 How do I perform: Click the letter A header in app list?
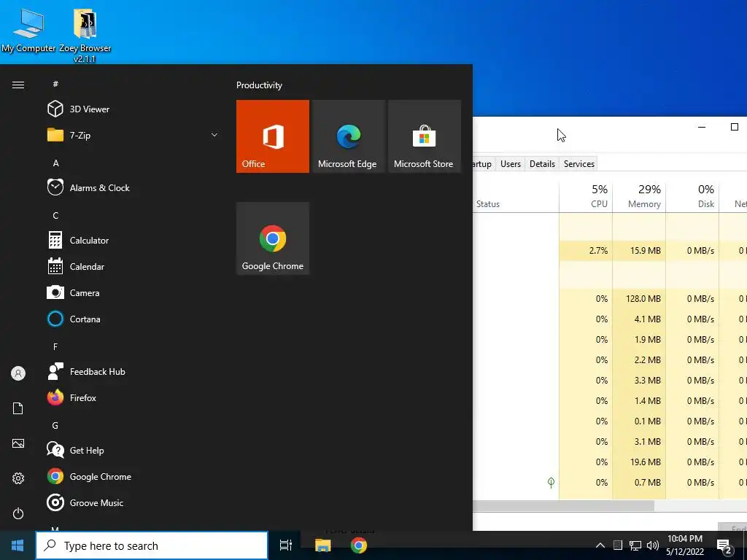(x=55, y=163)
